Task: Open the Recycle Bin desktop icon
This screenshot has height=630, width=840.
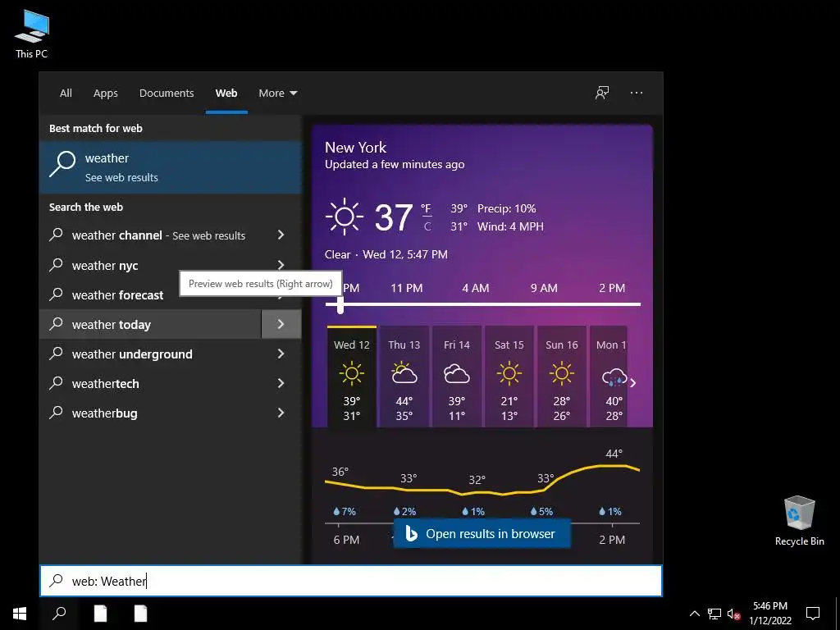Action: coord(799,521)
